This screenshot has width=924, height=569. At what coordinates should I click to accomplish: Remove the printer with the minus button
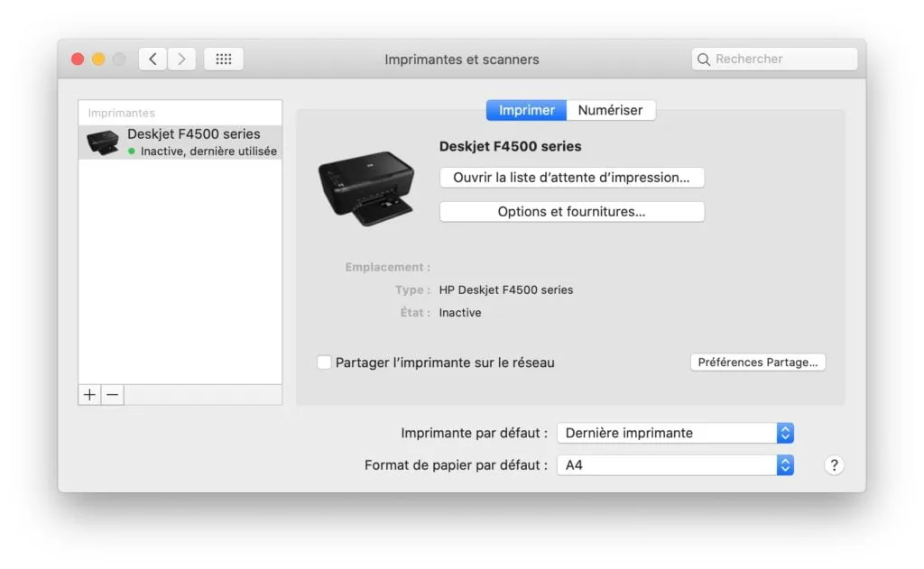(113, 395)
